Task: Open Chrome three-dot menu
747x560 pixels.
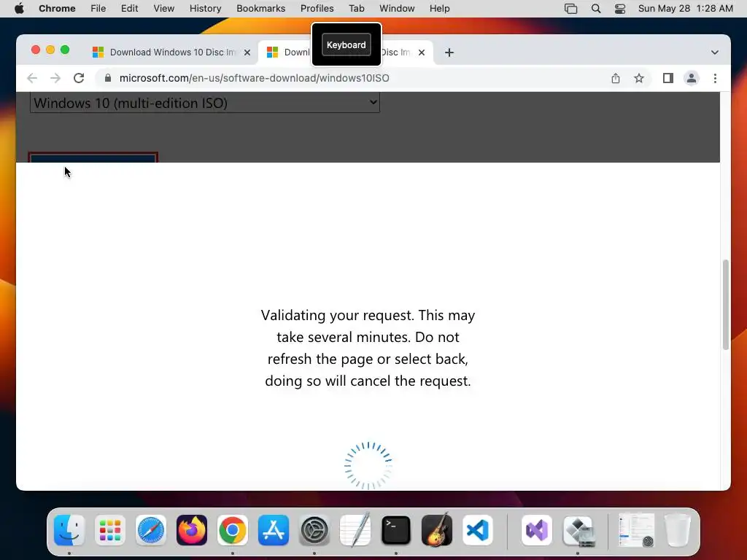Action: pos(715,78)
